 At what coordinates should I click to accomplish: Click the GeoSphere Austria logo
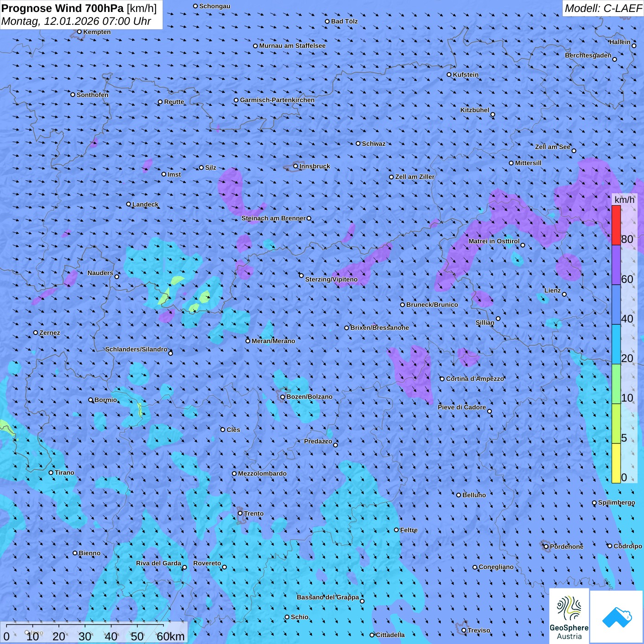pyautogui.click(x=569, y=616)
